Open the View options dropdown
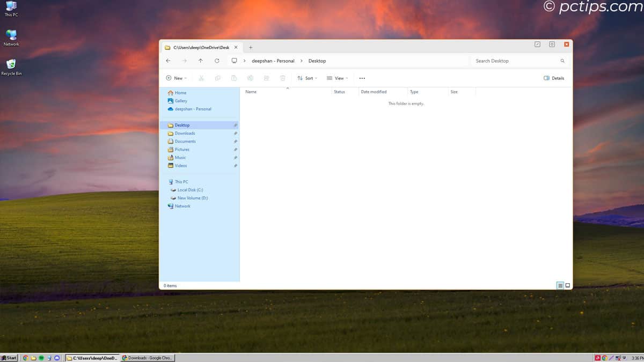Screen dimensions: 644x362 (338, 78)
